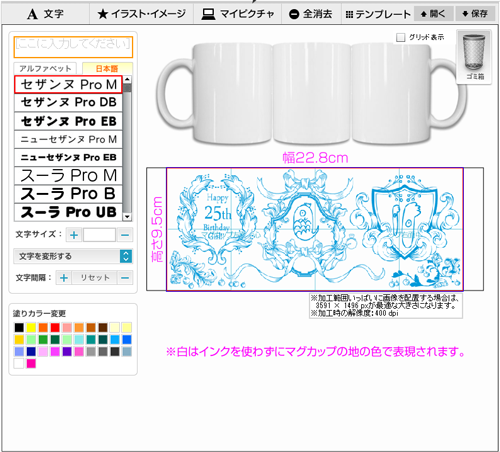Select font スーラ Pro B
Image resolution: width=500 pixels, height=452 pixels.
[x=68, y=194]
